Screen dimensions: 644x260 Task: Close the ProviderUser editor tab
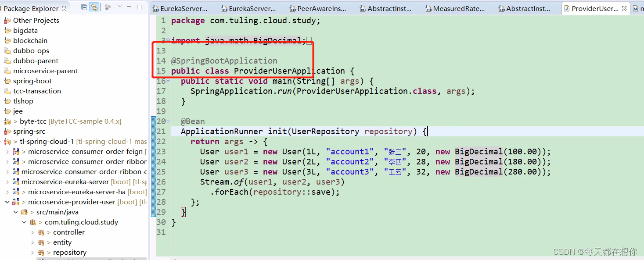point(624,8)
